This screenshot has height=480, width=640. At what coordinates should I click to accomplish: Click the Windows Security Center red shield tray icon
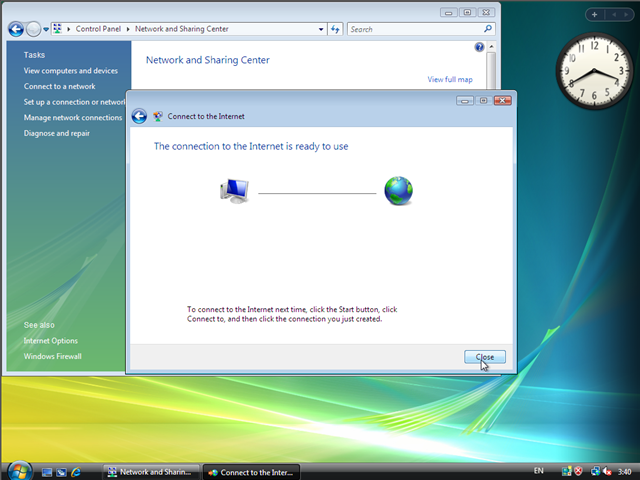pyautogui.click(x=578, y=471)
